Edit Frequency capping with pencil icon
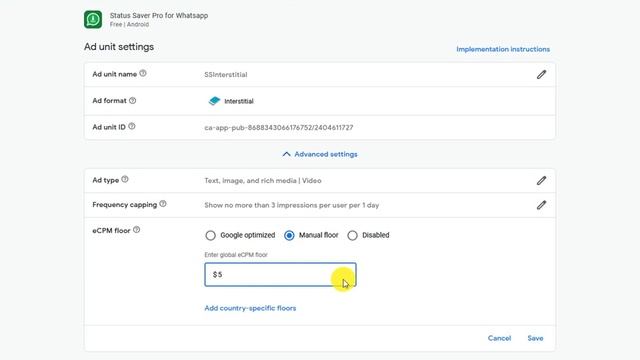 tap(541, 205)
